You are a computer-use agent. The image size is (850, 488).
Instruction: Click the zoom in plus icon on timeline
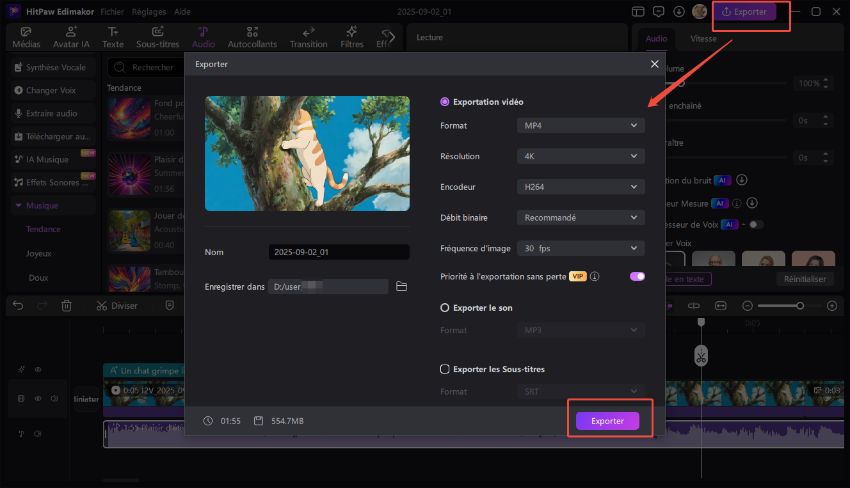point(832,306)
